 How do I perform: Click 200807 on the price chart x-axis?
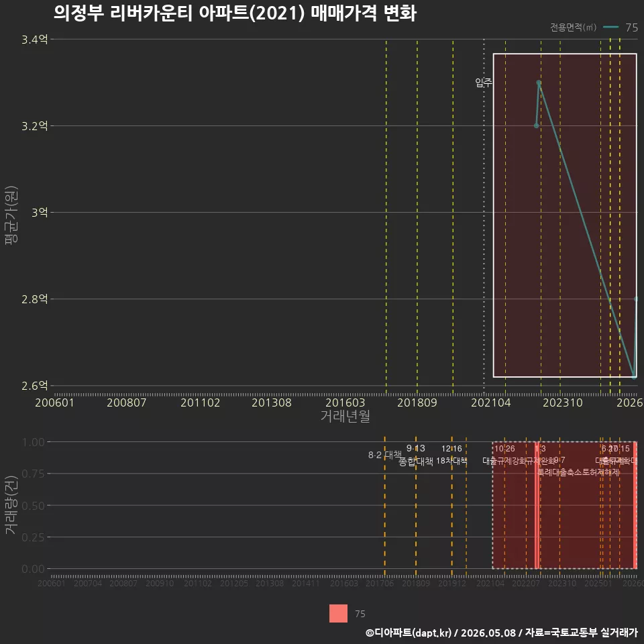click(x=127, y=402)
